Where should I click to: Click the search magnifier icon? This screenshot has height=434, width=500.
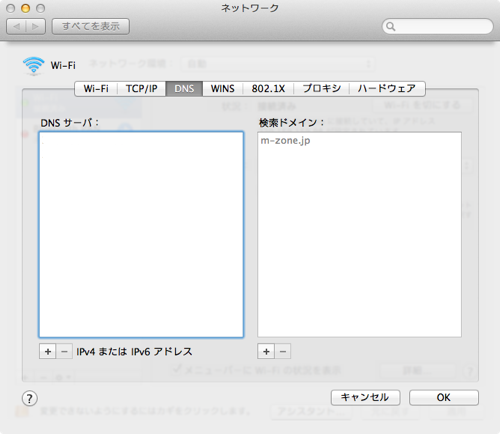(x=391, y=26)
